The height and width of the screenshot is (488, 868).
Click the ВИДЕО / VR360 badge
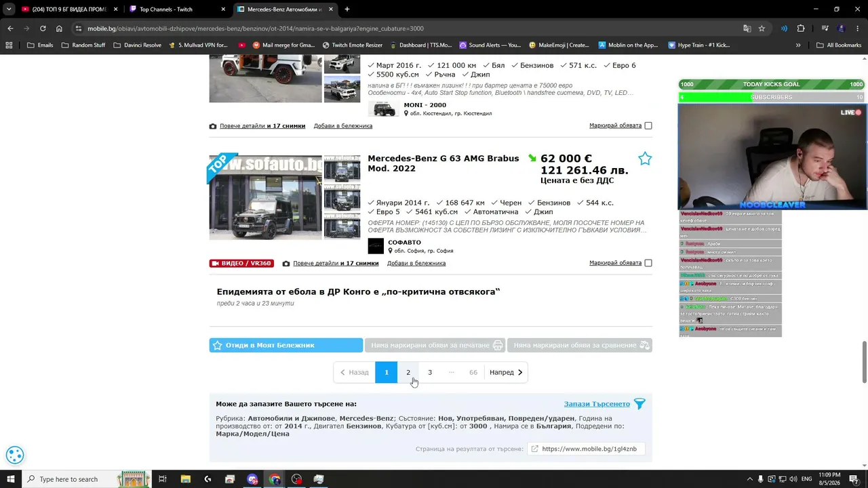pos(241,263)
